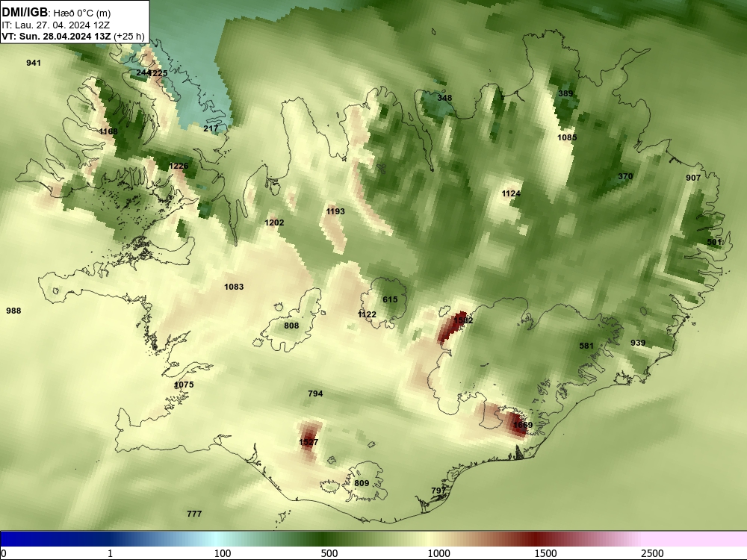Click the 1226 value label
This screenshot has height=560, width=747.
[179, 166]
